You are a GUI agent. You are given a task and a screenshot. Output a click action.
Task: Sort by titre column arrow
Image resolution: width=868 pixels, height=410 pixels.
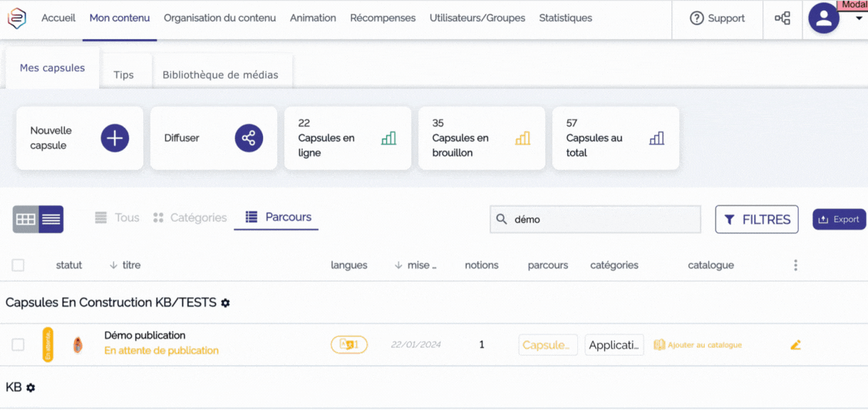[113, 265]
